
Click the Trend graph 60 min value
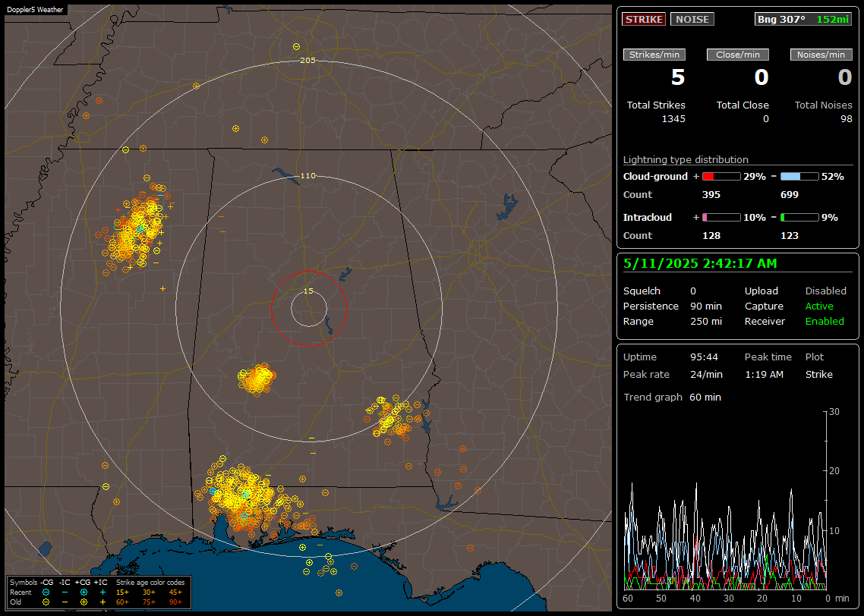point(705,398)
